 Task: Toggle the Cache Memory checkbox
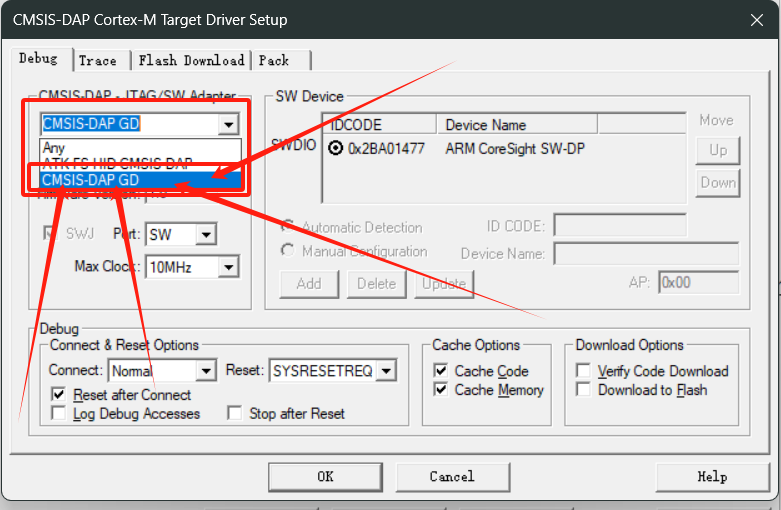441,390
